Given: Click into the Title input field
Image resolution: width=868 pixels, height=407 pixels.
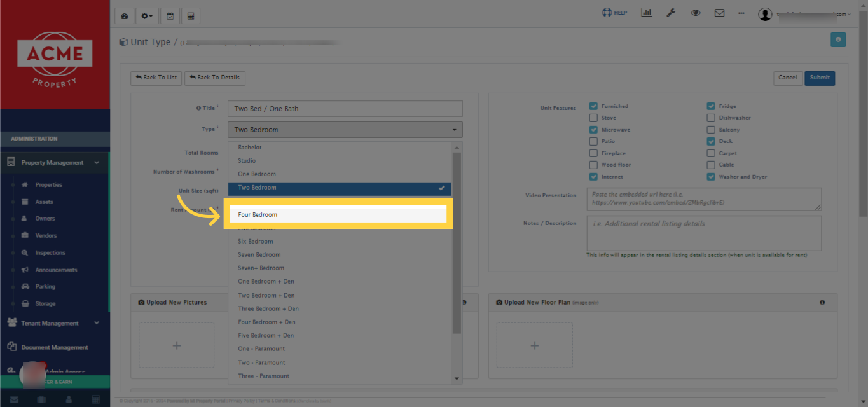Looking at the screenshot, I should click(345, 109).
